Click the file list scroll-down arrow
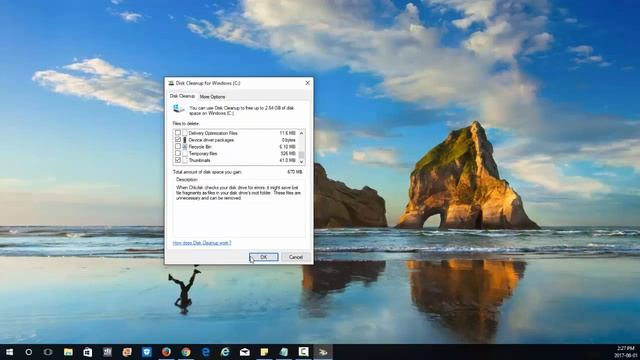This screenshot has width=640, height=360. point(301,162)
